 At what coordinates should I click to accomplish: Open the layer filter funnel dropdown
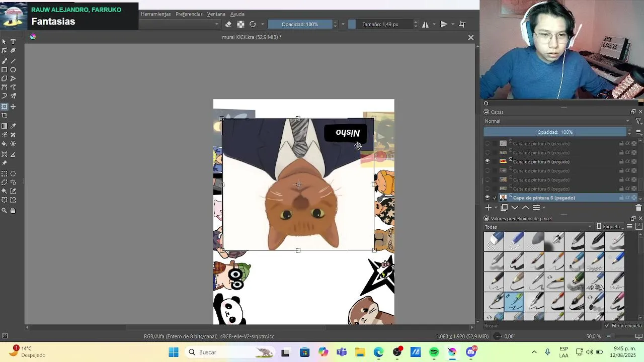[638, 121]
